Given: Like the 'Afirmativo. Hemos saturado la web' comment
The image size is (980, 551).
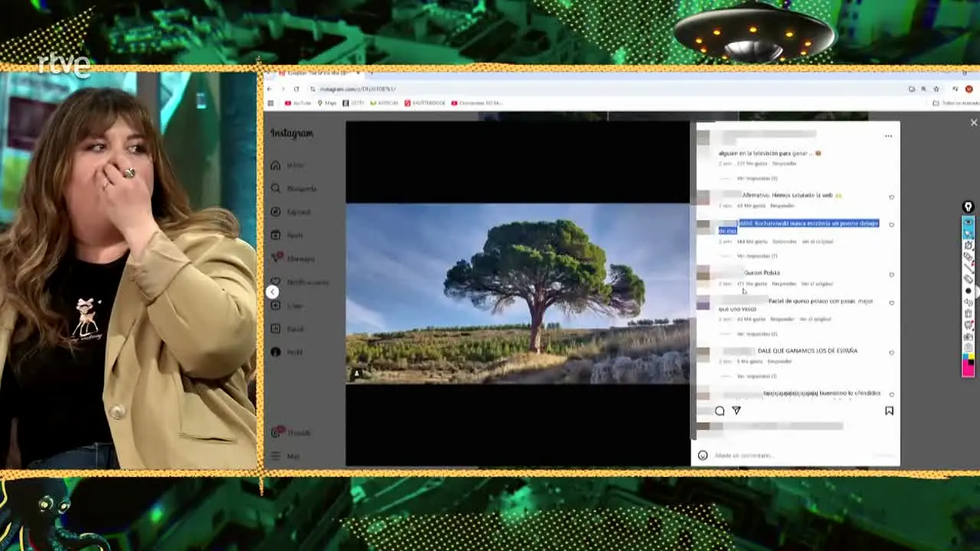Looking at the screenshot, I should click(891, 197).
